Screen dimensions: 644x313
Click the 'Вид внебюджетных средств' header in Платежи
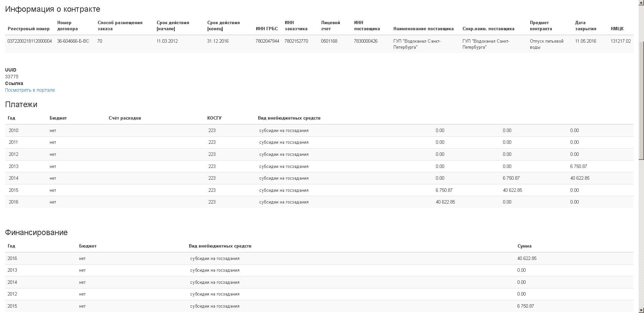(289, 118)
